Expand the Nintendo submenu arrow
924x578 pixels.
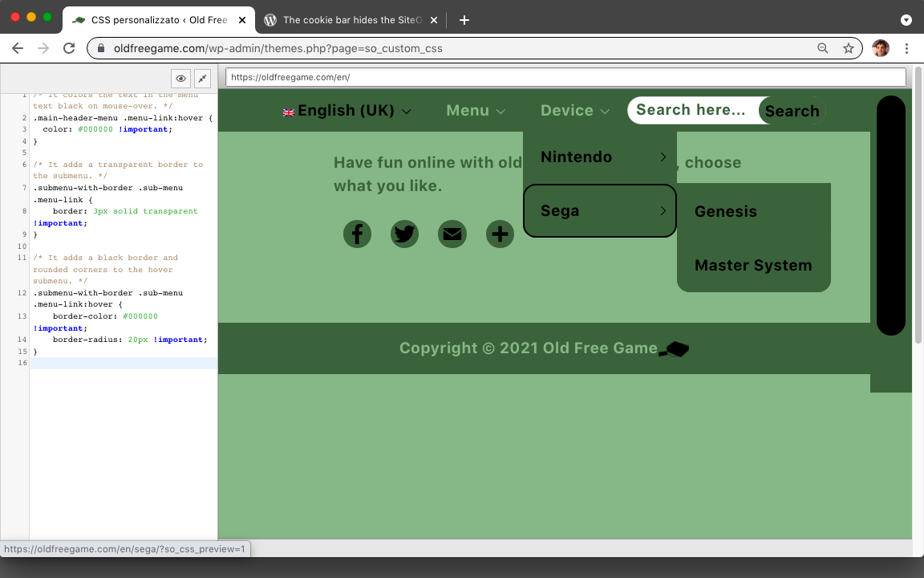tap(663, 157)
